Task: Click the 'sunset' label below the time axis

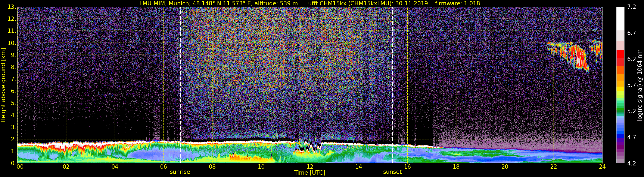Action: 392,172
